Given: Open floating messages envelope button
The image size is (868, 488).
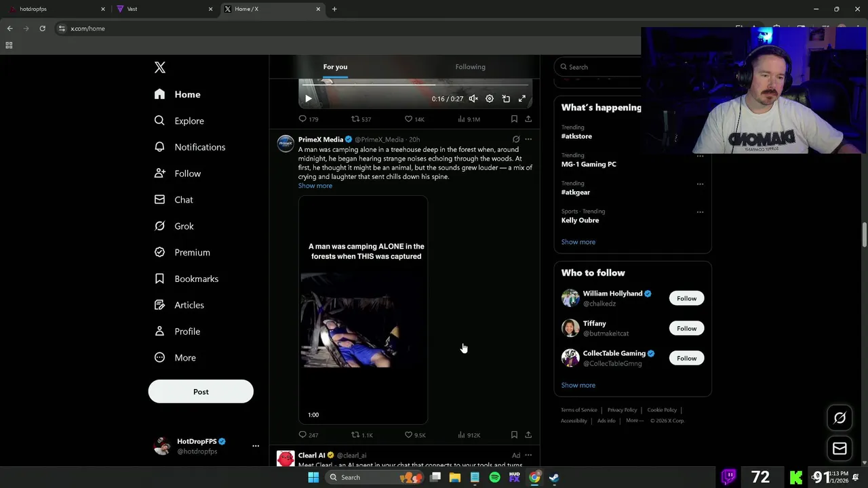Looking at the screenshot, I should 840,449.
